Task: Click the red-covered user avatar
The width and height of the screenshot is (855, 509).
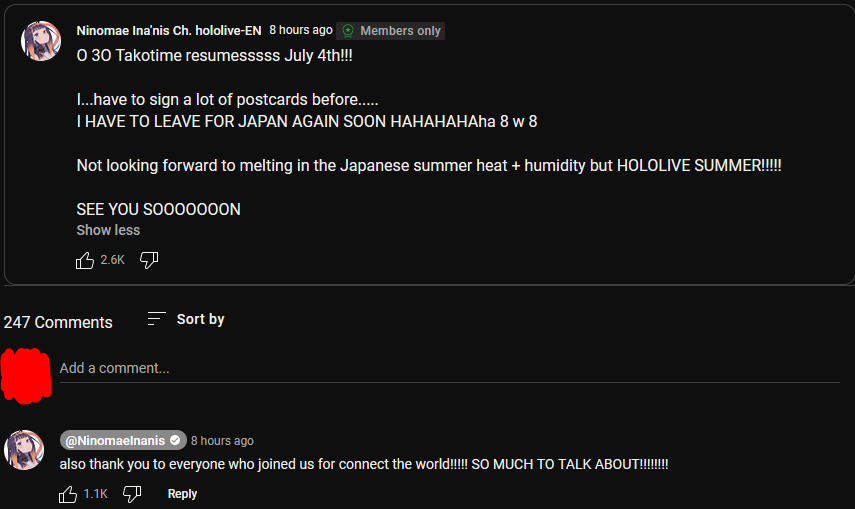Action: click(x=26, y=375)
